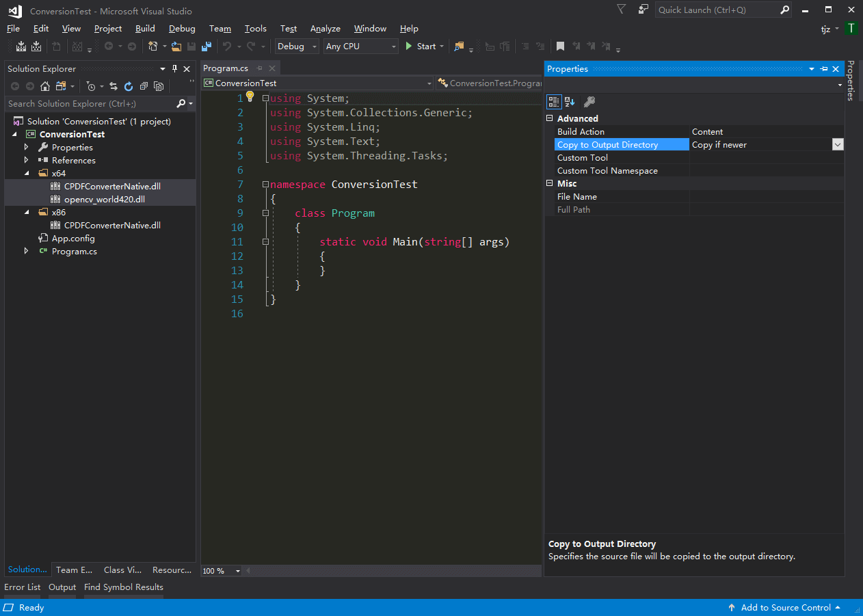863x616 pixels.
Task: Click Add to Source Control
Action: point(786,608)
